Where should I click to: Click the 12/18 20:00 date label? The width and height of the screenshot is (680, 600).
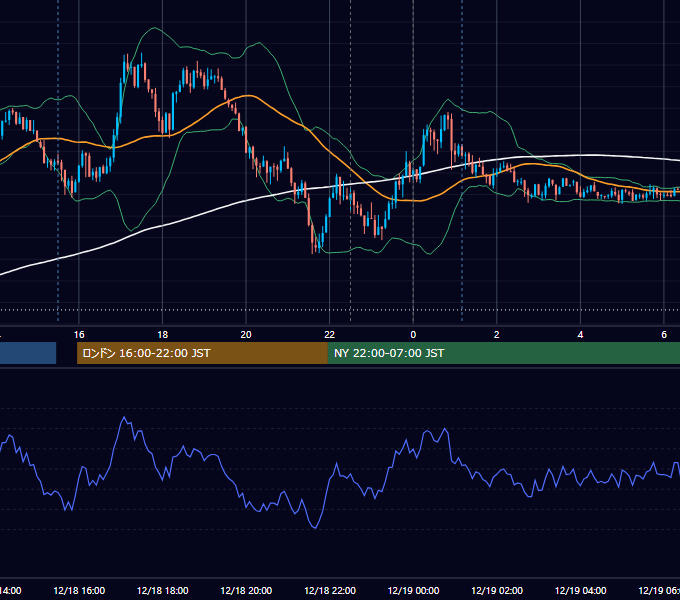pos(246,590)
